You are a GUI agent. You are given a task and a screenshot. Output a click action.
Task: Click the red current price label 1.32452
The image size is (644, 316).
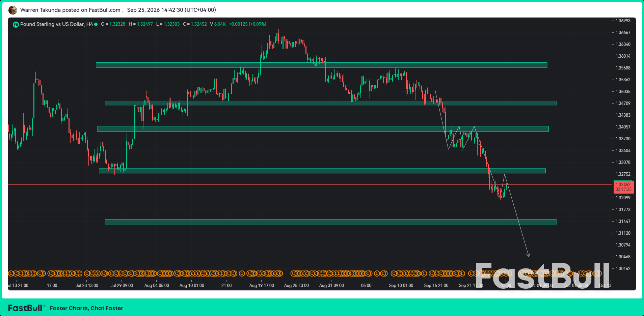pyautogui.click(x=623, y=184)
